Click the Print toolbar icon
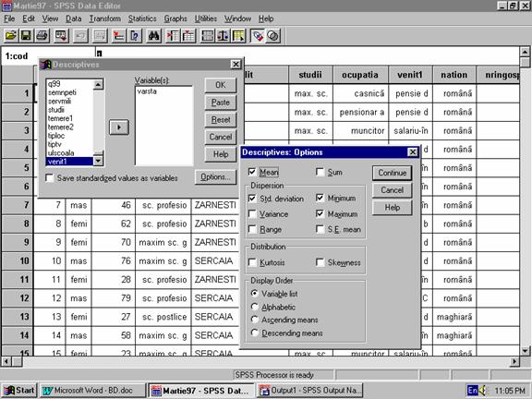Image resolution: width=532 pixels, height=399 pixels. pos(42,36)
